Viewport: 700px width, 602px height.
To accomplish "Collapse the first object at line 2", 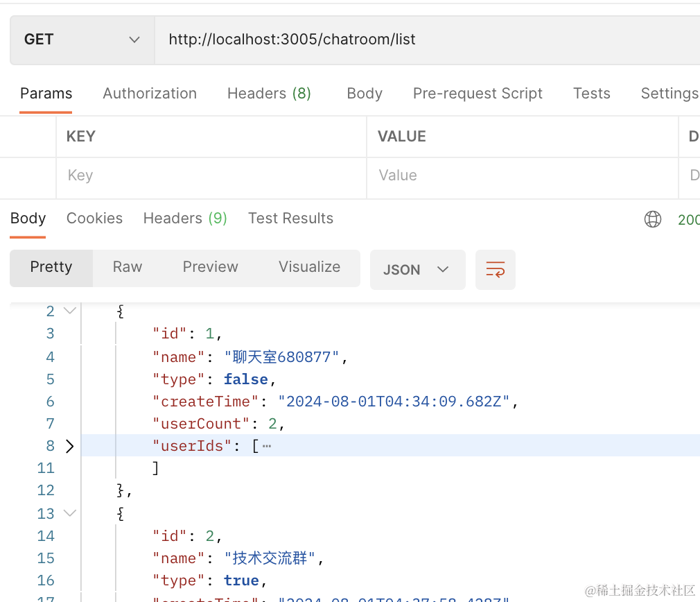I will pyautogui.click(x=69, y=311).
